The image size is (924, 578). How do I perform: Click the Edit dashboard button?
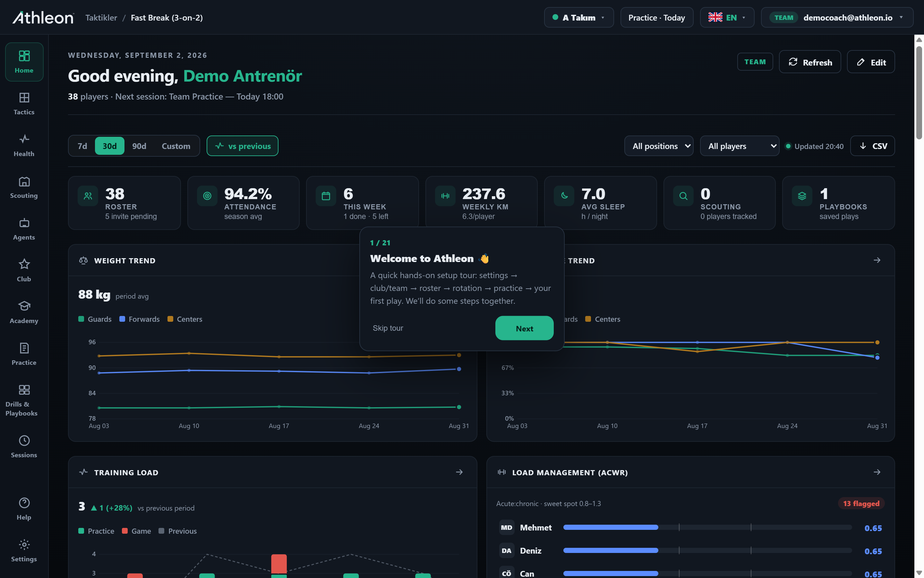coord(870,62)
